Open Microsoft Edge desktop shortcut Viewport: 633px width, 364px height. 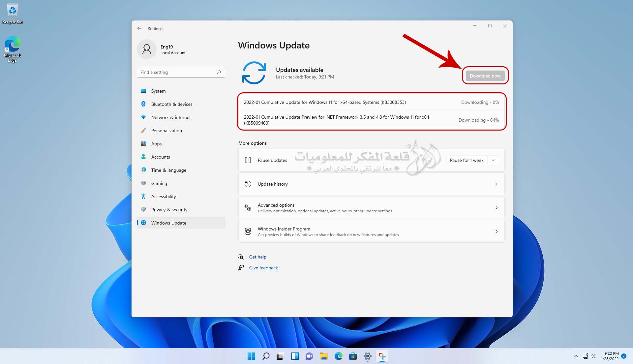click(x=13, y=49)
